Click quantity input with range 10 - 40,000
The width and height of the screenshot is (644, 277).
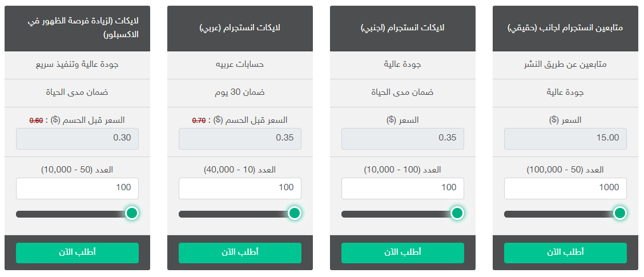[x=240, y=188]
